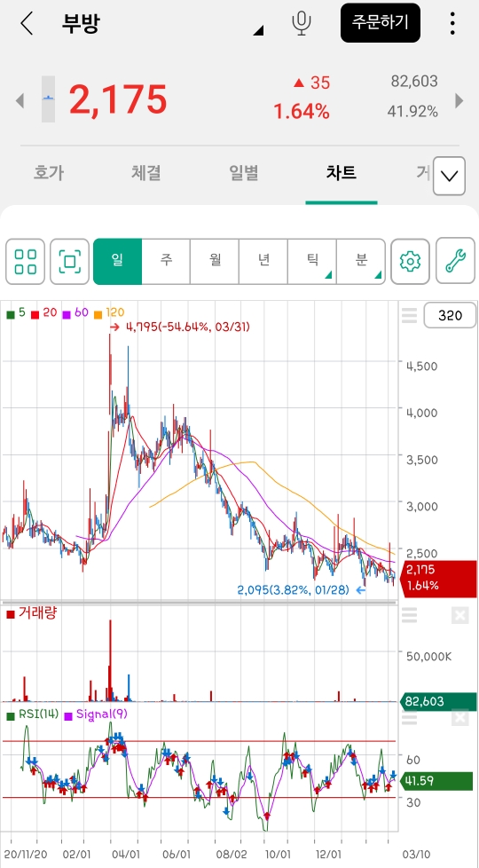Viewport: 479px width, 868px height.
Task: Switch to the 호가 tab
Action: coord(48,173)
